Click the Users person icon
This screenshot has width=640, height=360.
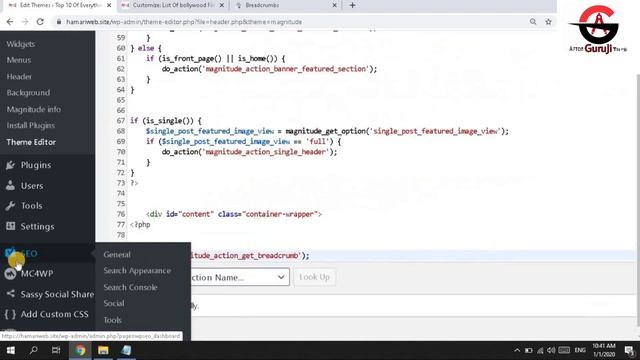pos(11,185)
